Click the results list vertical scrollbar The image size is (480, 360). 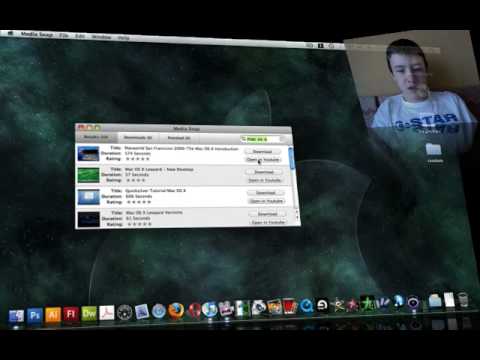tap(292, 183)
